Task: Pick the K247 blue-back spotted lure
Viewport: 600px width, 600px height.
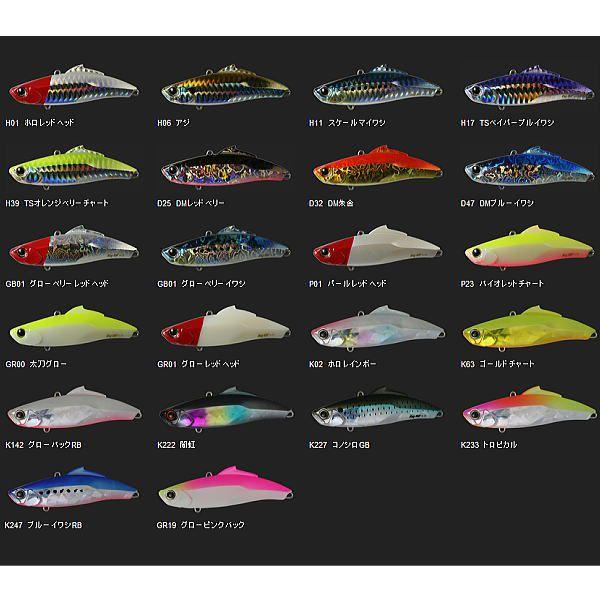Action: tap(73, 489)
